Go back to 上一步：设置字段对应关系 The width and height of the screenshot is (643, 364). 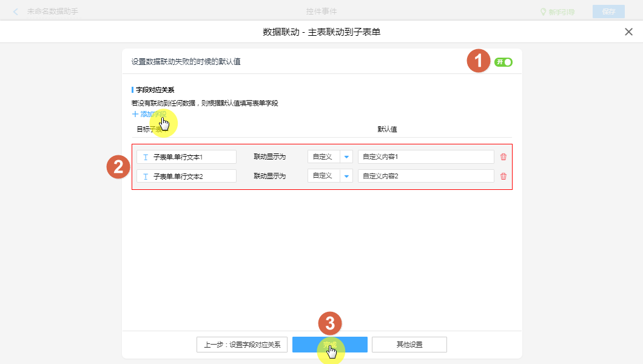click(x=242, y=345)
